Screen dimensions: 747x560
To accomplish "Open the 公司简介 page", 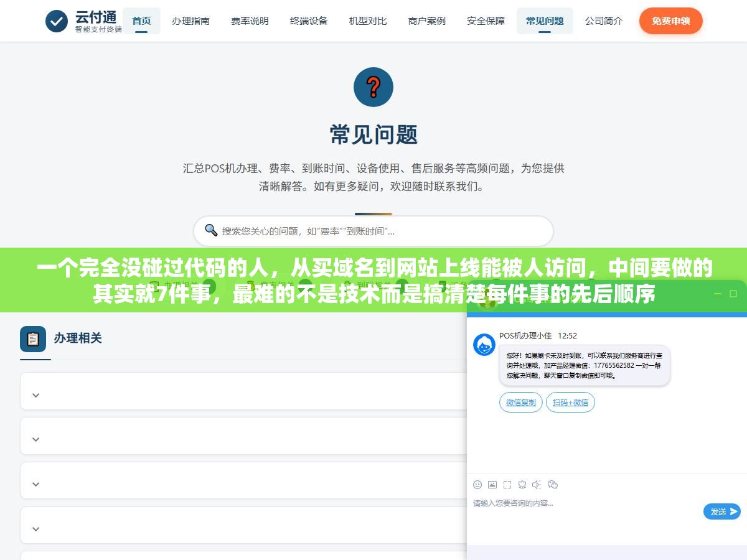I will coord(604,21).
